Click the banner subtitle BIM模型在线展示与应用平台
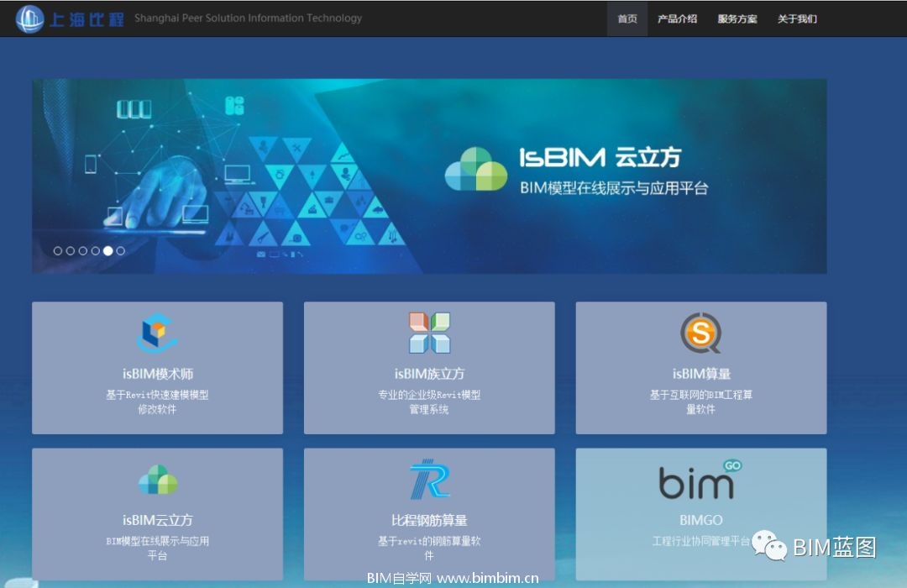Image resolution: width=907 pixels, height=588 pixels. coord(614,188)
